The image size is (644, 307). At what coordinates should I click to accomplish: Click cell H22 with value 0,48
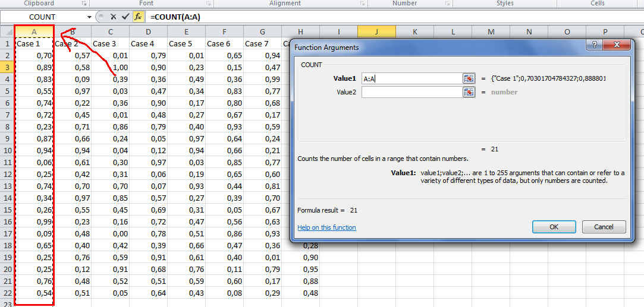tap(301, 293)
